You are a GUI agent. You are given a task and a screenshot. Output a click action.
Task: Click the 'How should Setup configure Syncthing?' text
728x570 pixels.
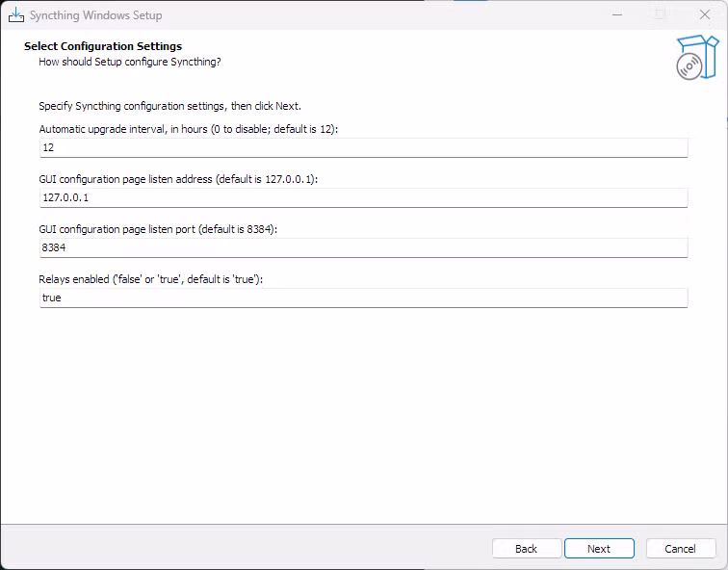point(130,62)
